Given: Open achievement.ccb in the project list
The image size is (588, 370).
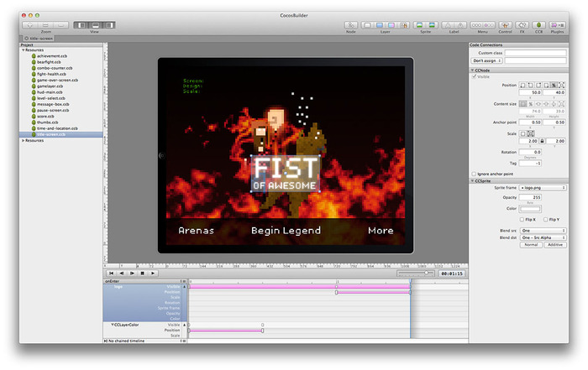Looking at the screenshot, I should [52, 56].
